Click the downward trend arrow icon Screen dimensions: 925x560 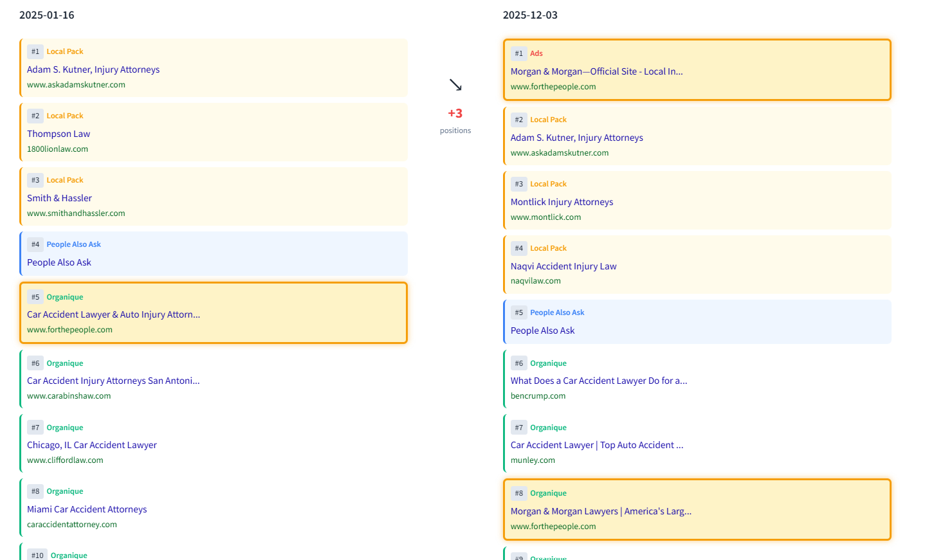coord(456,84)
